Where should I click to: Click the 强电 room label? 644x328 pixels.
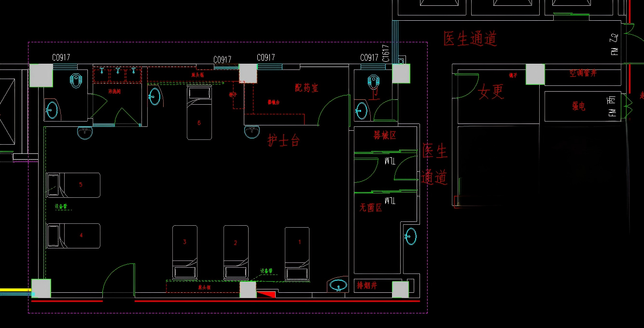578,106
